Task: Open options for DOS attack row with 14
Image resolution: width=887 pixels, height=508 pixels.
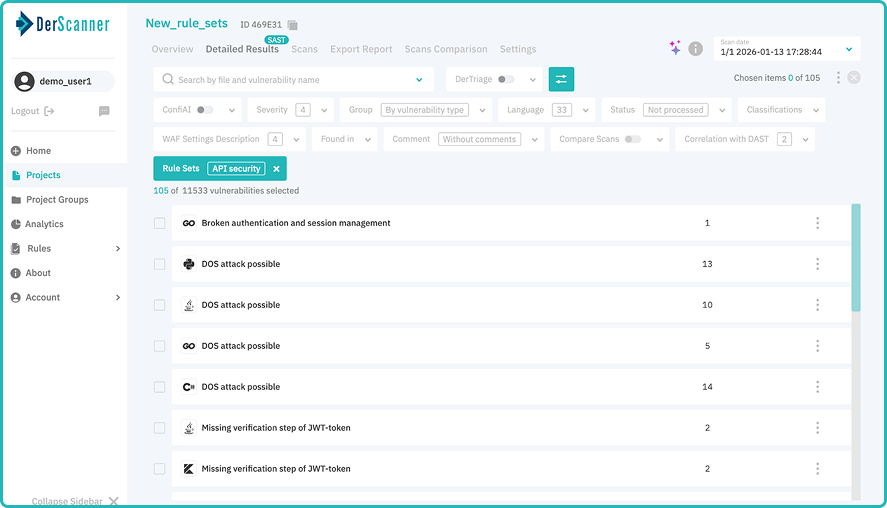Action: click(817, 387)
